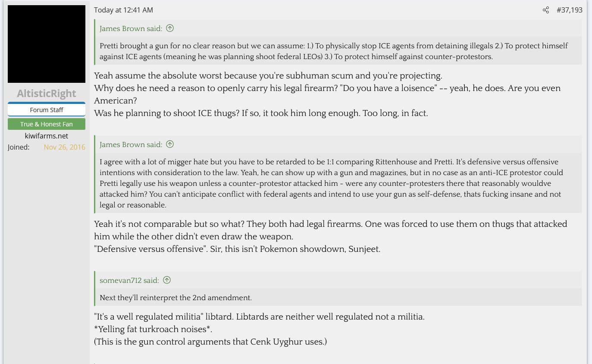Open the AltisticRight username profile link
This screenshot has width=592, height=364.
click(x=47, y=94)
